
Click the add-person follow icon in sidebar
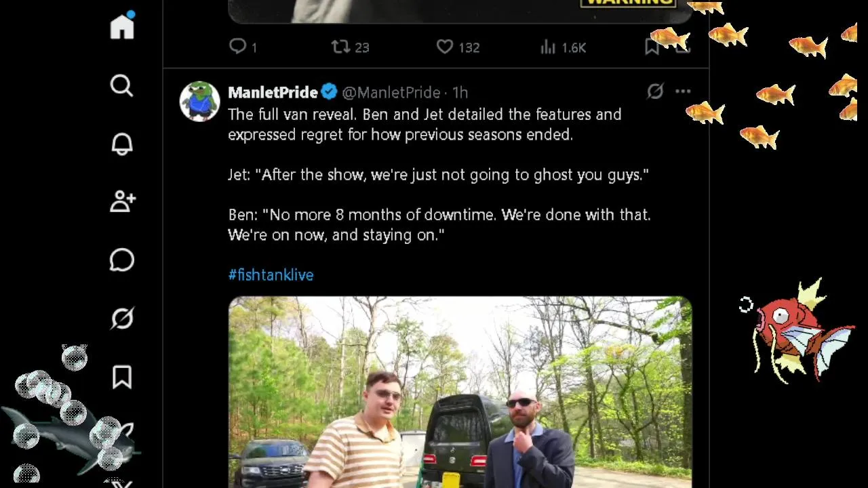[x=122, y=202]
